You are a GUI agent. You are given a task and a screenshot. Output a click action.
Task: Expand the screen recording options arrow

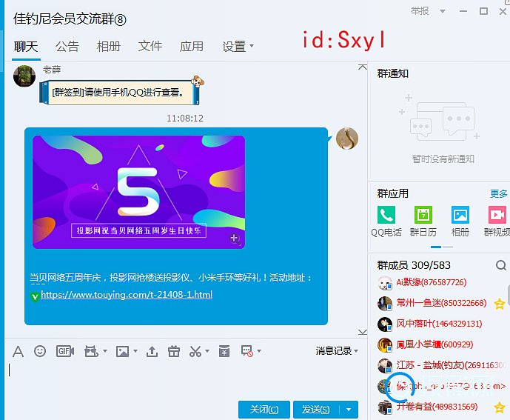[104, 351]
